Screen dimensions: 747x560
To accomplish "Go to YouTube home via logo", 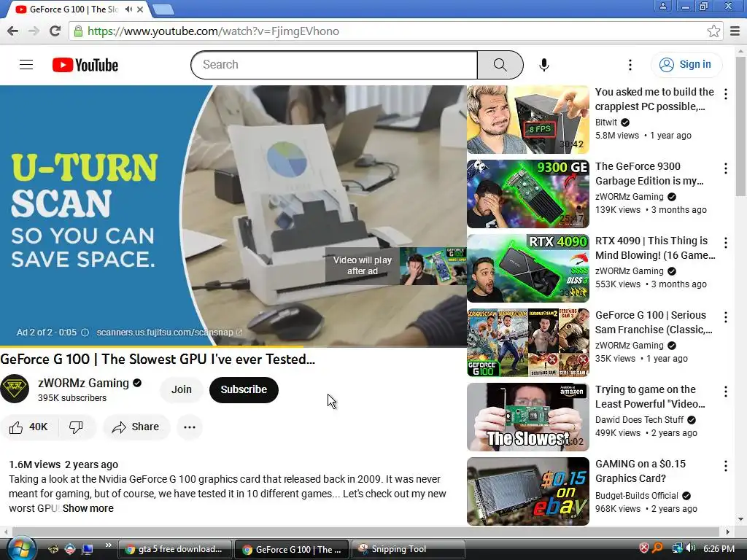I will pyautogui.click(x=85, y=65).
